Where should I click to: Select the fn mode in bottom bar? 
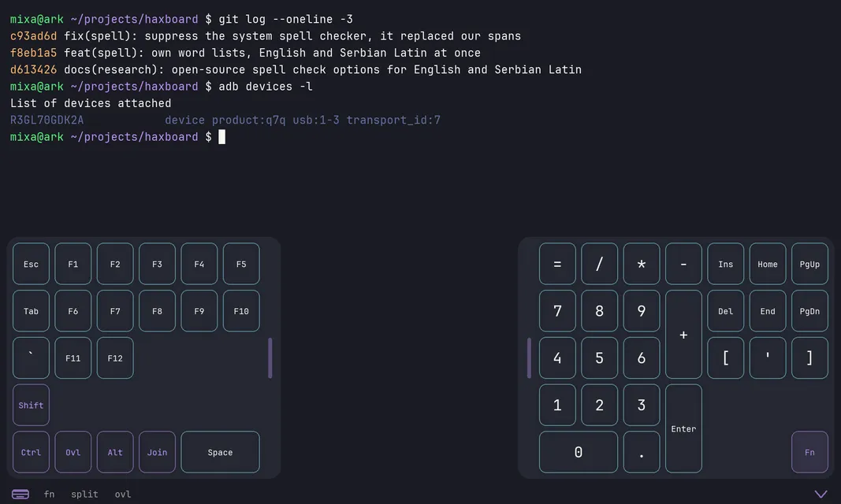[50, 494]
